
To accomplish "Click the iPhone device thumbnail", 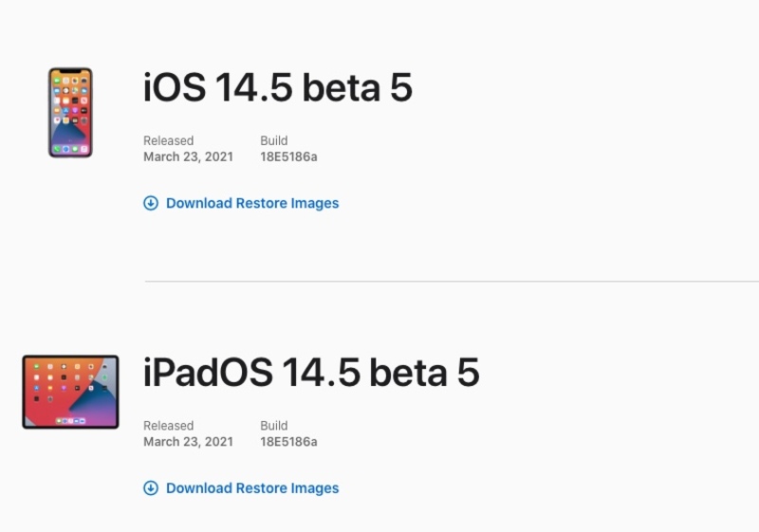I will pyautogui.click(x=70, y=112).
